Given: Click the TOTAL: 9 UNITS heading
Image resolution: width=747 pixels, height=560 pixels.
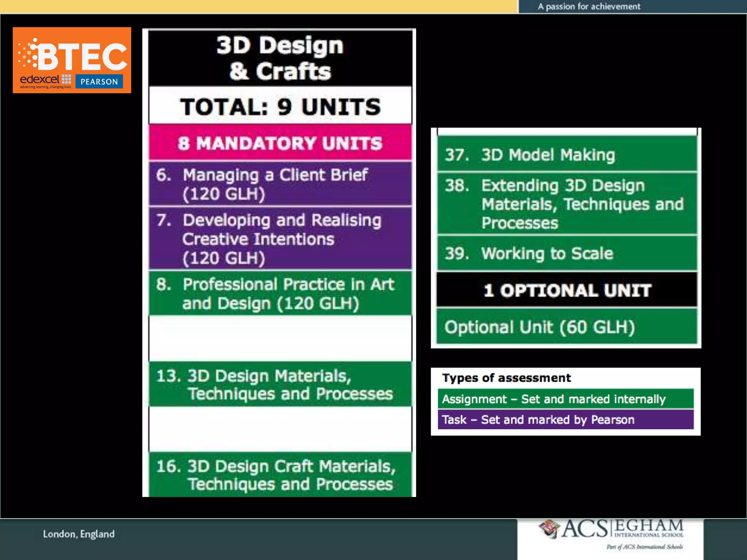Looking at the screenshot, I should (x=280, y=106).
